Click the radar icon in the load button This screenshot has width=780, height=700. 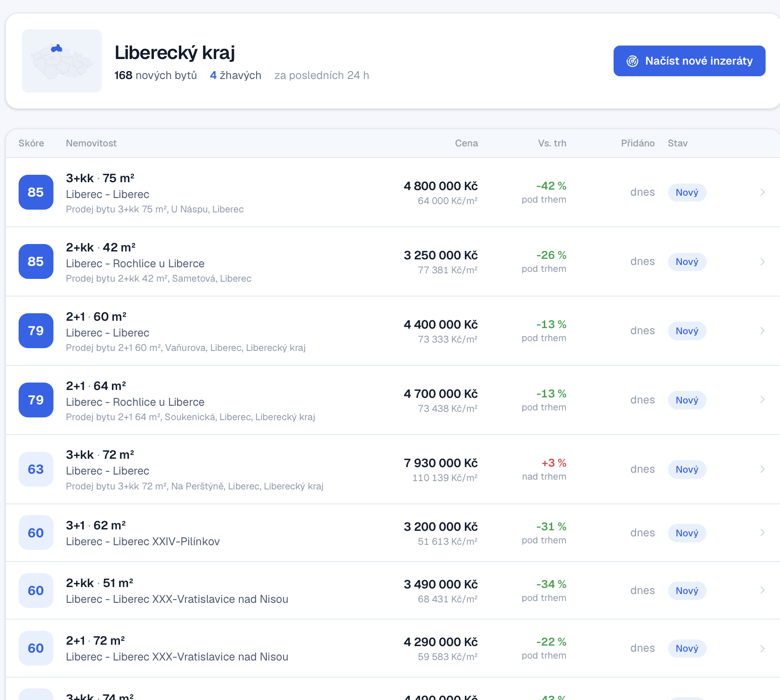tap(632, 61)
